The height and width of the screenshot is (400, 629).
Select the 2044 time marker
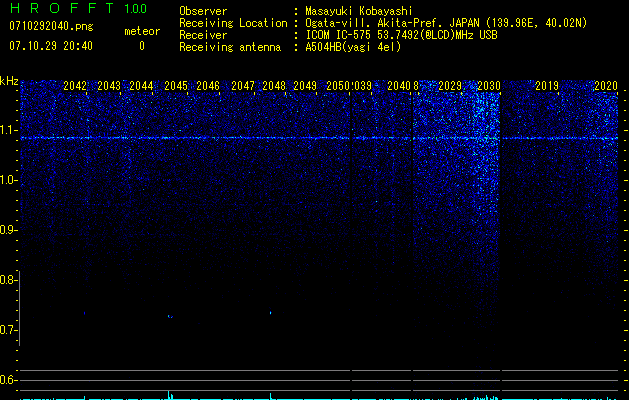tap(141, 86)
